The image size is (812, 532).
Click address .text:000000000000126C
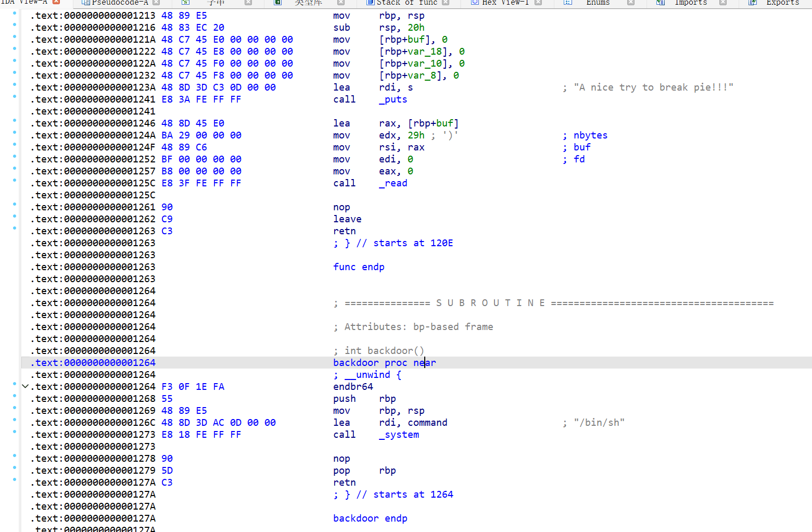click(x=93, y=423)
